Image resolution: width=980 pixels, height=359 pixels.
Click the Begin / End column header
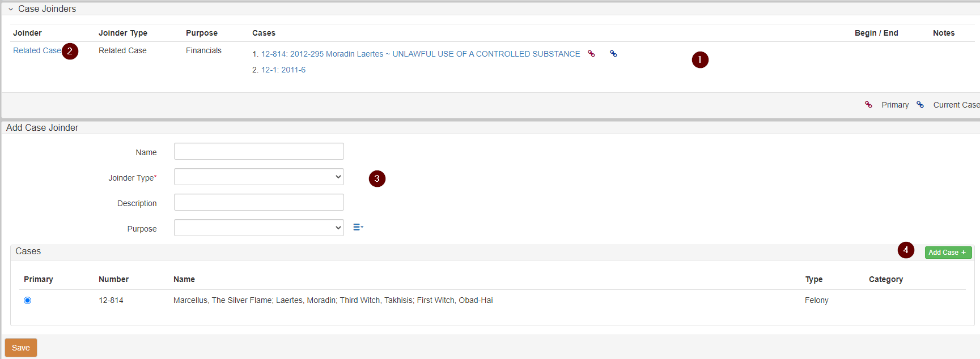[x=876, y=33]
